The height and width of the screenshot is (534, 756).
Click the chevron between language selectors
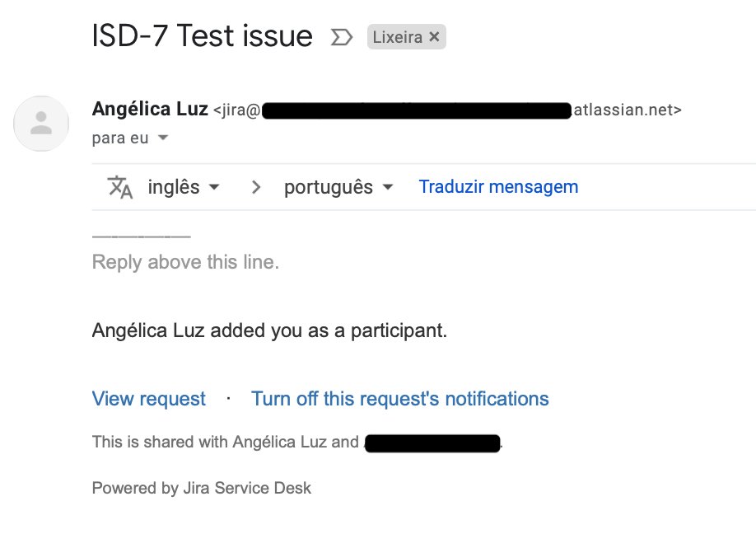(x=255, y=187)
